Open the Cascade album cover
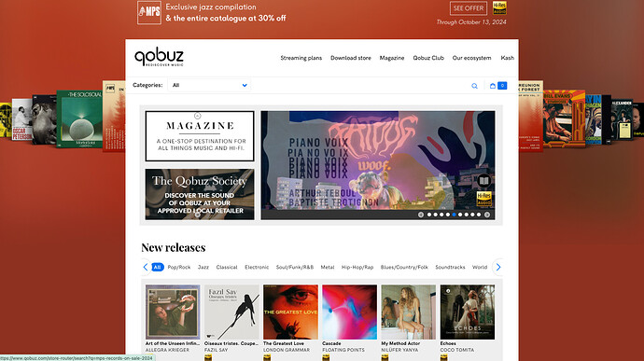 349,312
